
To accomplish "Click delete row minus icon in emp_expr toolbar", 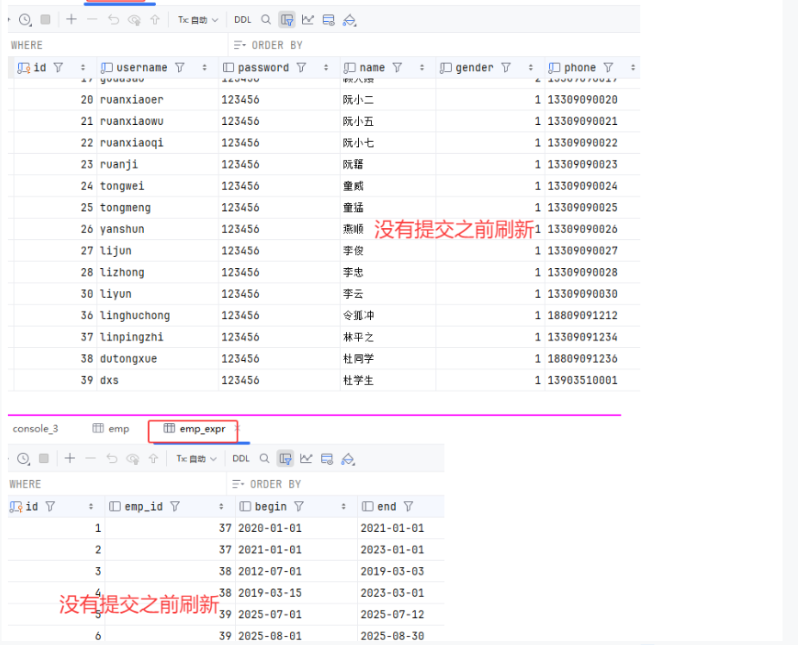I will pos(90,458).
